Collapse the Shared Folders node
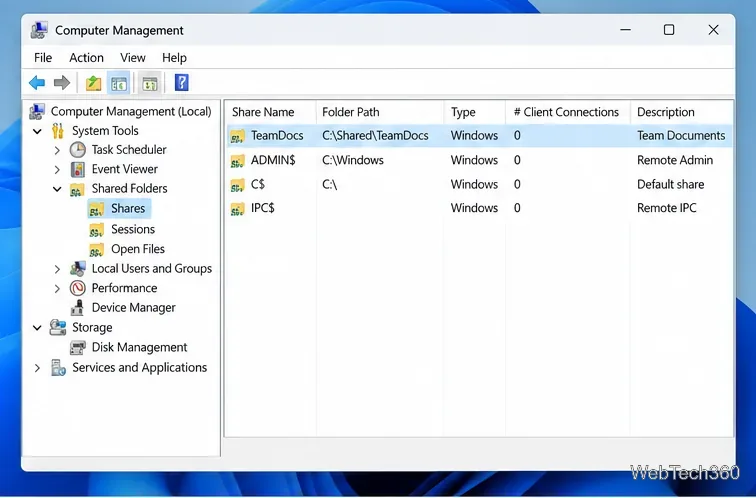The height and width of the screenshot is (498, 756). pyautogui.click(x=57, y=189)
